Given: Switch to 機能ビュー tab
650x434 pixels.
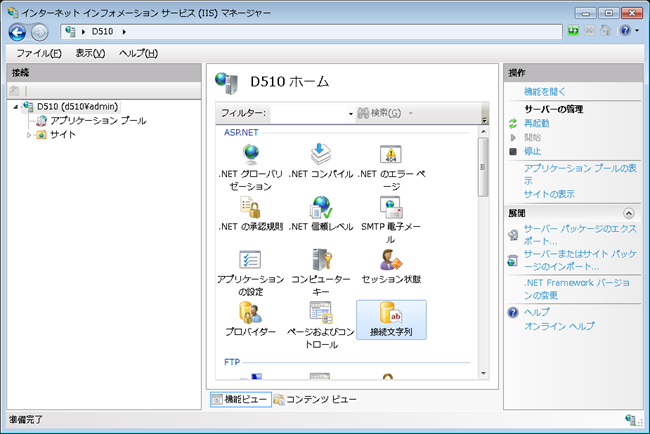Looking at the screenshot, I should (240, 400).
